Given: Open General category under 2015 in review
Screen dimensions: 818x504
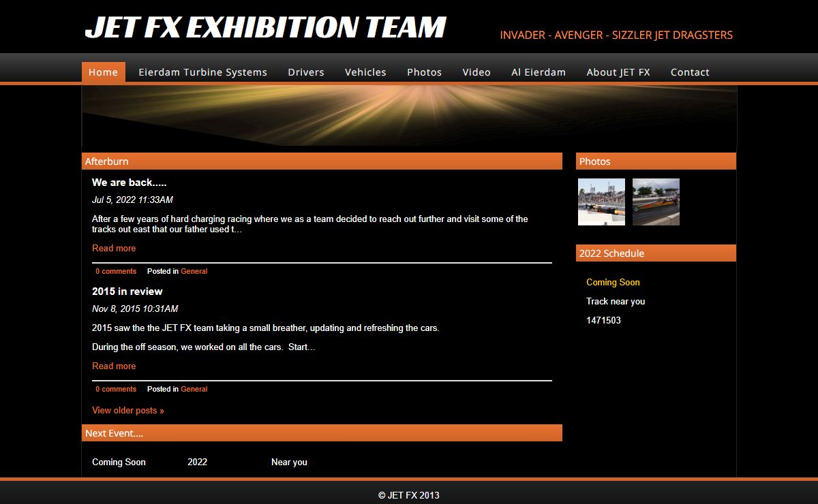Looking at the screenshot, I should click(x=194, y=390).
